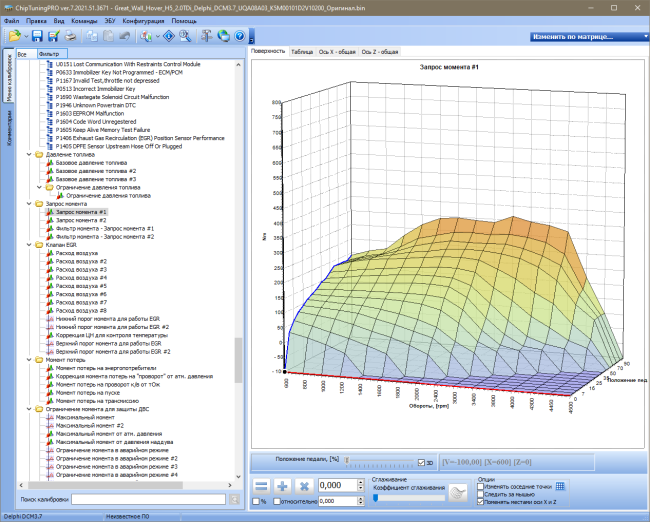
Task: Enable Следить за мышью checkbox
Action: coord(480,494)
